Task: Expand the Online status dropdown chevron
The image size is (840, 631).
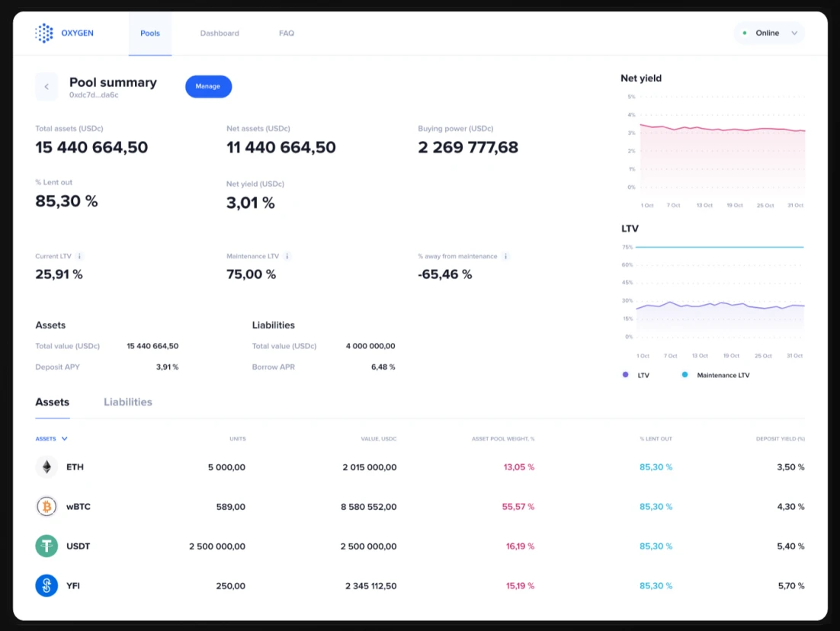Action: click(794, 34)
